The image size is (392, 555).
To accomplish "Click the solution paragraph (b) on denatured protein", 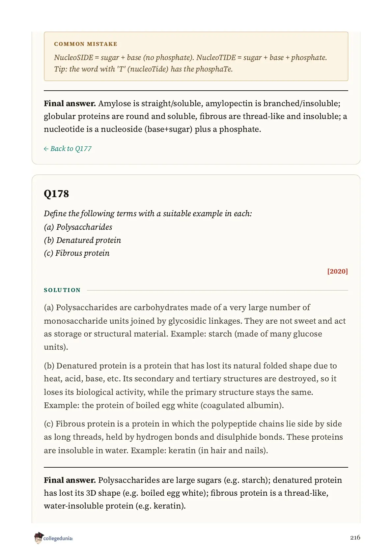I will (190, 386).
